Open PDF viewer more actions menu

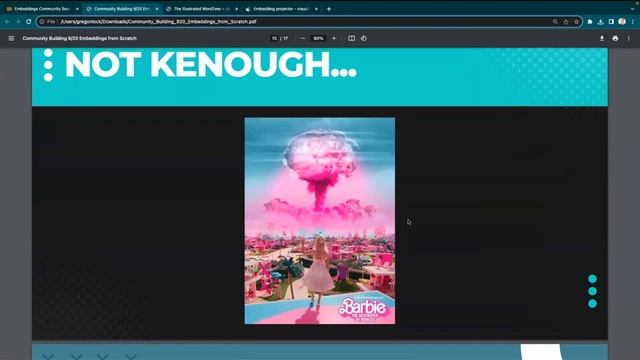pyautogui.click(x=629, y=38)
